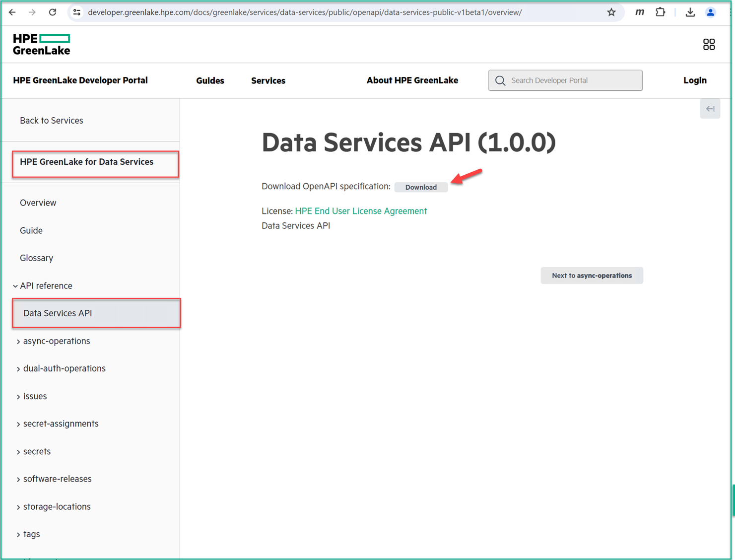735x560 pixels.
Task: Open the browser profile avatar
Action: 711,12
